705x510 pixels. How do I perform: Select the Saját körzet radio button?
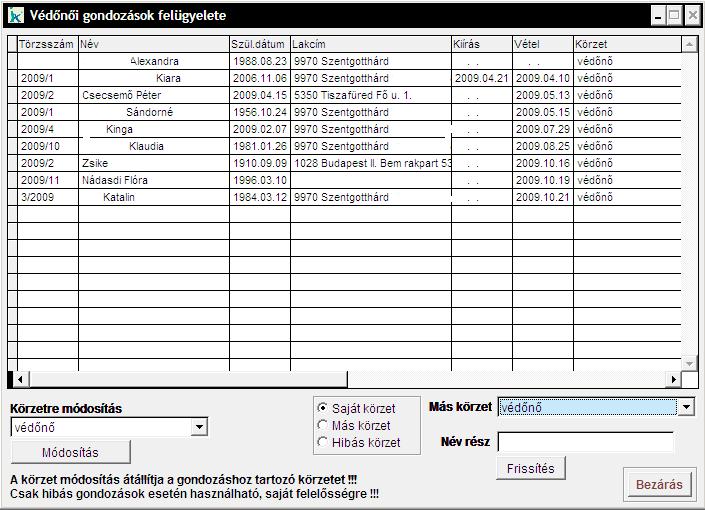(x=322, y=408)
